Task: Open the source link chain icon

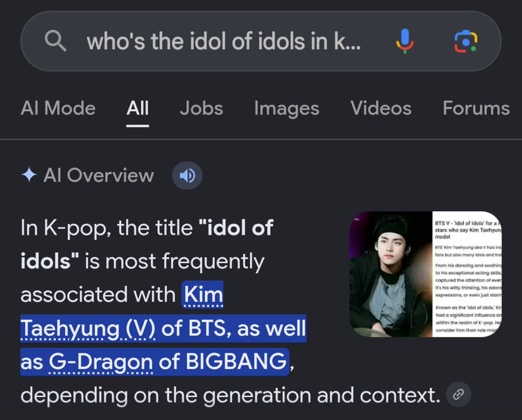Action: tap(459, 395)
